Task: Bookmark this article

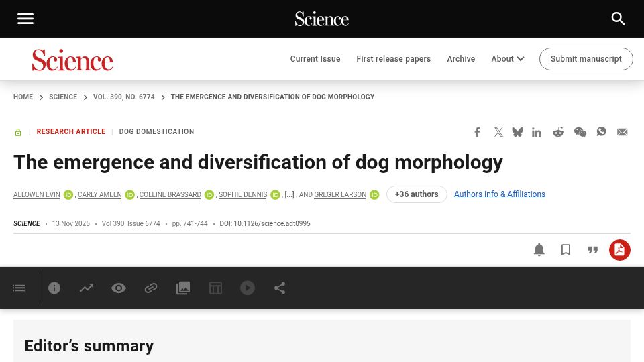Action: tap(566, 249)
